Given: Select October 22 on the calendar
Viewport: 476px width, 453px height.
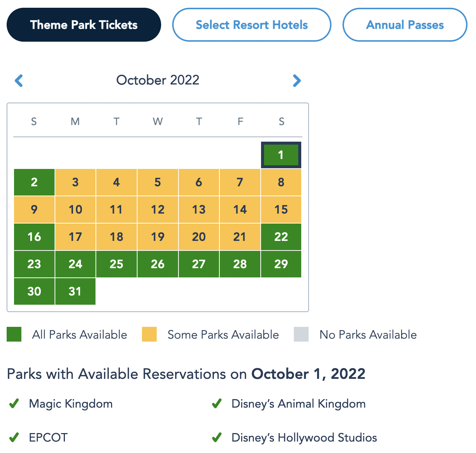Looking at the screenshot, I should tap(281, 237).
